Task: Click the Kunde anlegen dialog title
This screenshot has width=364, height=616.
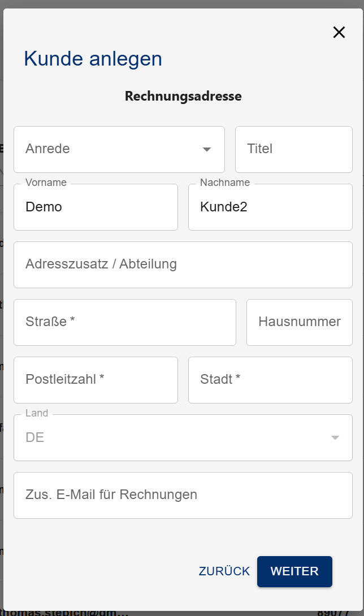Action: click(93, 59)
